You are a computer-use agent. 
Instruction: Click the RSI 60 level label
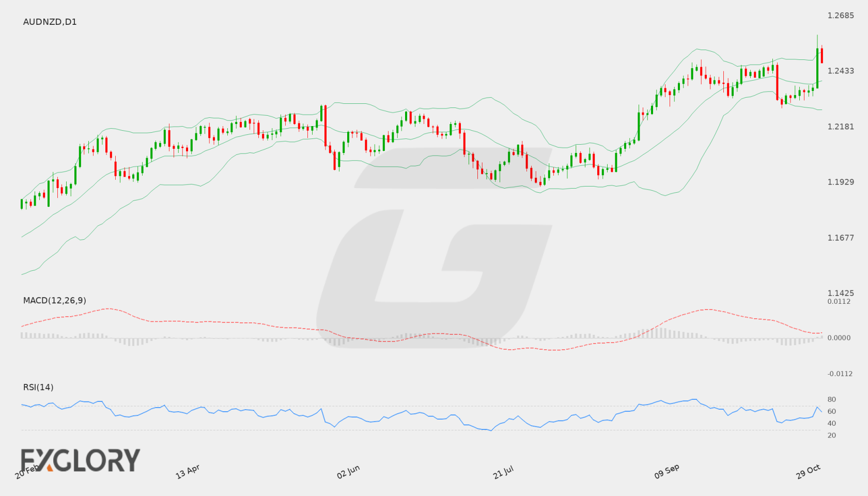click(832, 411)
